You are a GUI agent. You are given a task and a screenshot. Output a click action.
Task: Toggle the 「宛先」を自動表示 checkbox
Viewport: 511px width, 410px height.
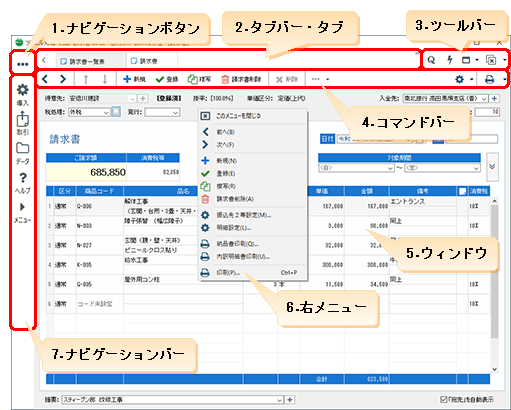click(x=443, y=399)
